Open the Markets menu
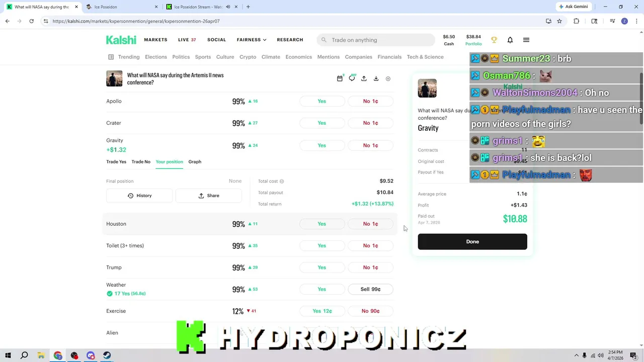Image resolution: width=644 pixels, height=362 pixels. [x=155, y=40]
